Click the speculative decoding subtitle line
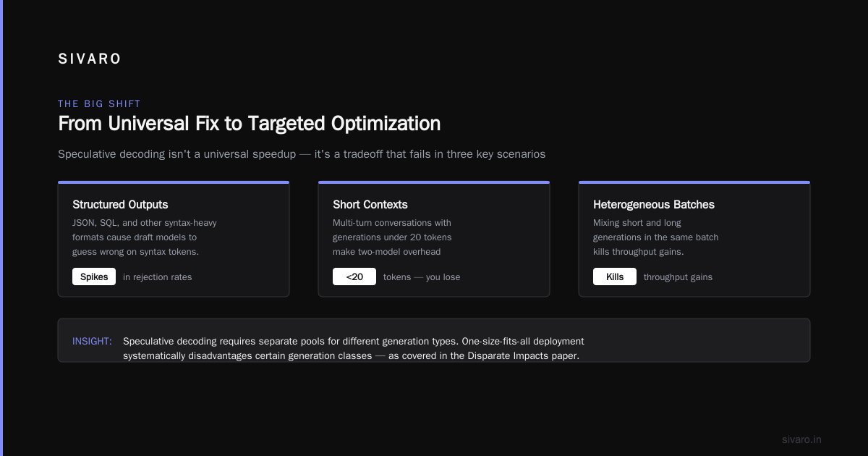Screen dimensions: 868x456 click(x=302, y=154)
